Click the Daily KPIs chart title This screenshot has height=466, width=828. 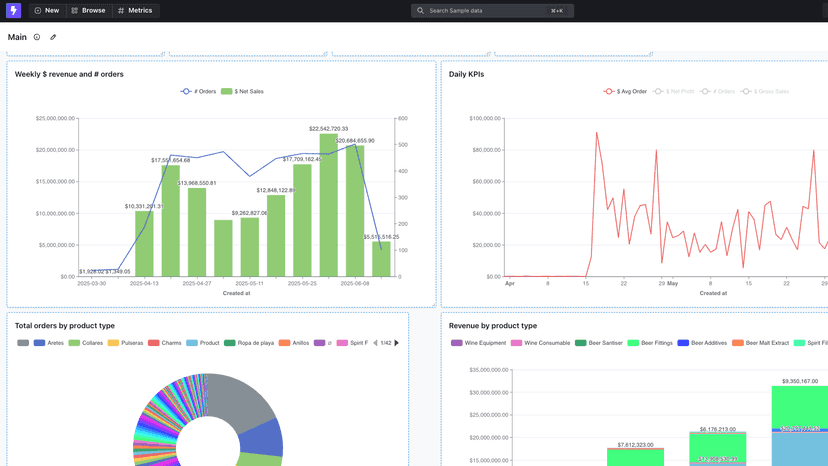coord(466,74)
